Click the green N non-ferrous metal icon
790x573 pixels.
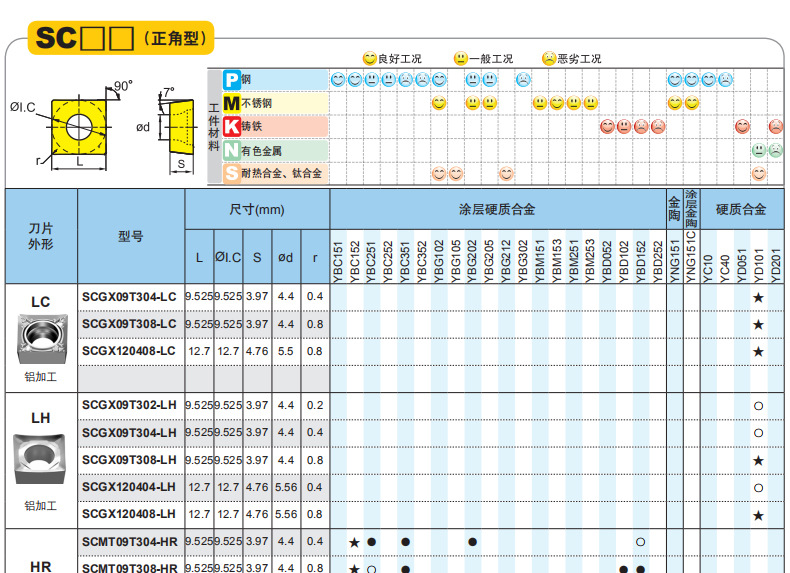[x=232, y=150]
